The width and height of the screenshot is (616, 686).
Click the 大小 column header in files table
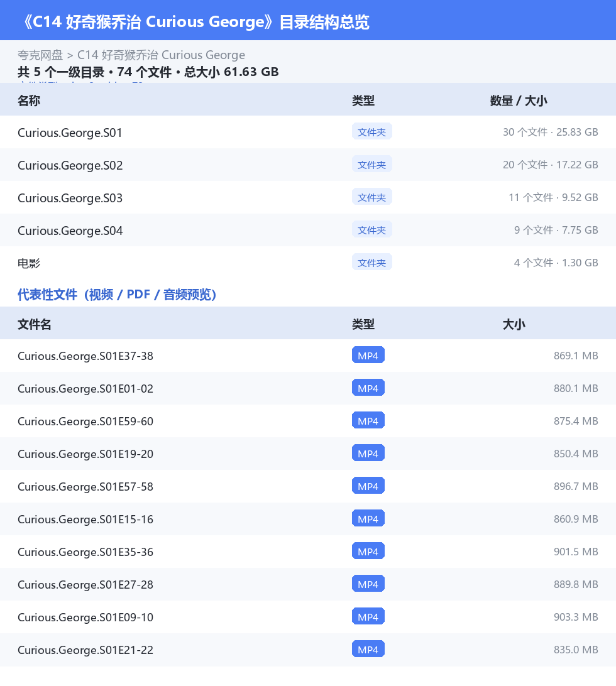514,324
